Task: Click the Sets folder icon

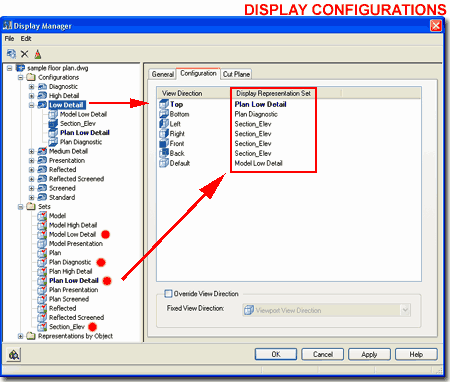Action: [31, 207]
